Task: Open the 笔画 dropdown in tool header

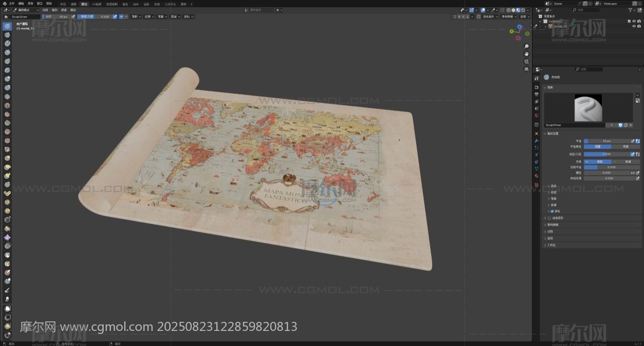Action: tap(162, 17)
